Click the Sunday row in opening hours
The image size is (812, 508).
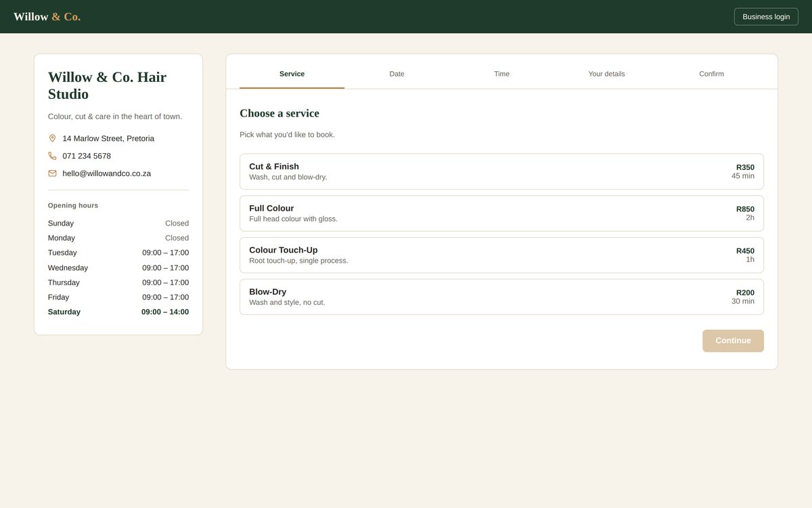coord(118,224)
